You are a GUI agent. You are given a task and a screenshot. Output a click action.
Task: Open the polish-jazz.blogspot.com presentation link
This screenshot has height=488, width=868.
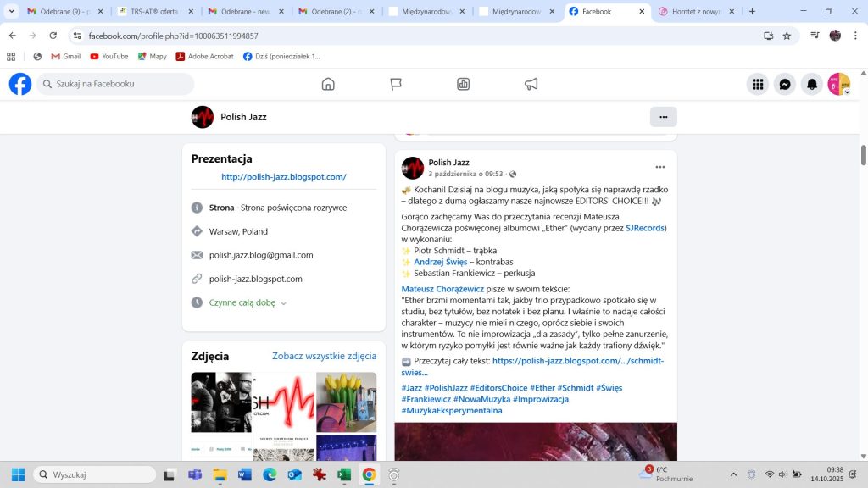tap(283, 177)
